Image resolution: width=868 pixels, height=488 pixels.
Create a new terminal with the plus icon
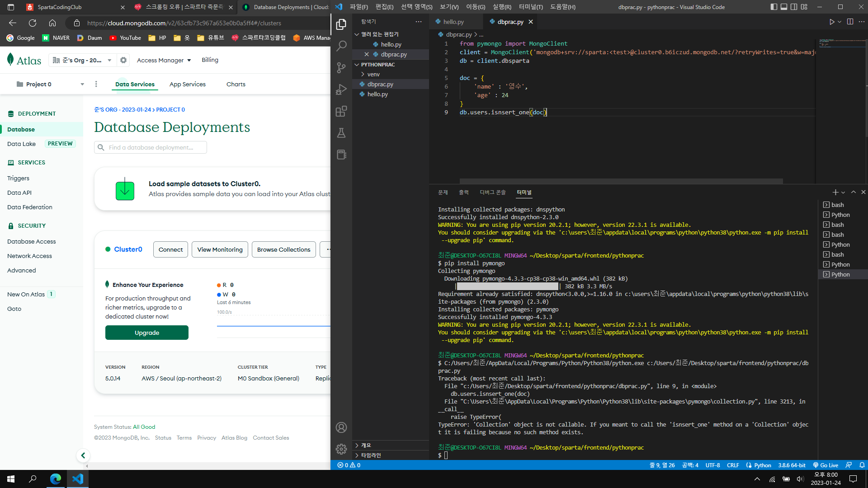[835, 192]
